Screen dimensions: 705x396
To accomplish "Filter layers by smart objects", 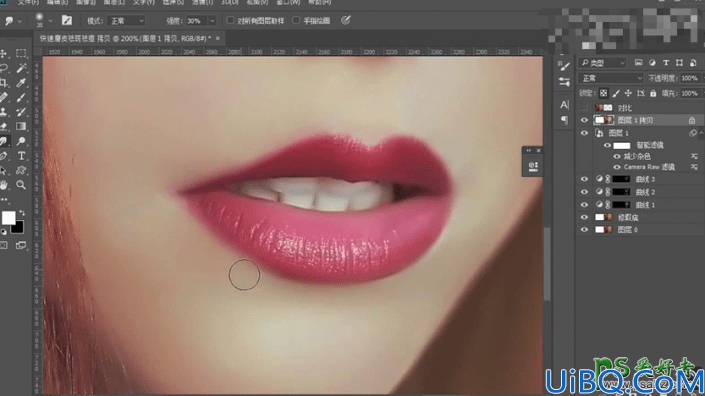I will coord(693,63).
